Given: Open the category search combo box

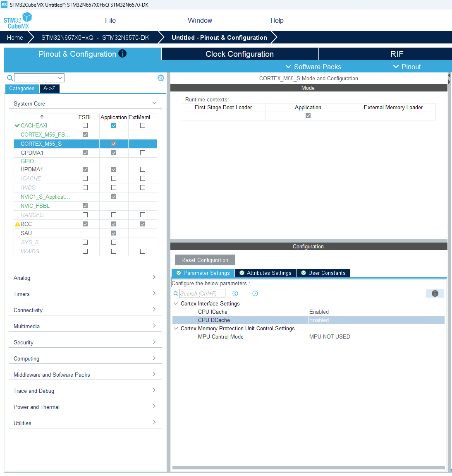Looking at the screenshot, I should pos(39,78).
